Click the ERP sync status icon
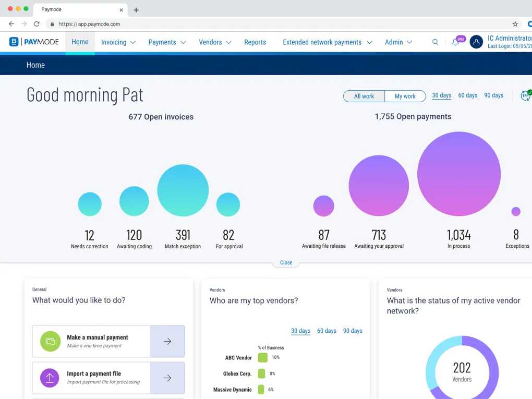Viewport: 532px width, 399px height. [x=526, y=95]
